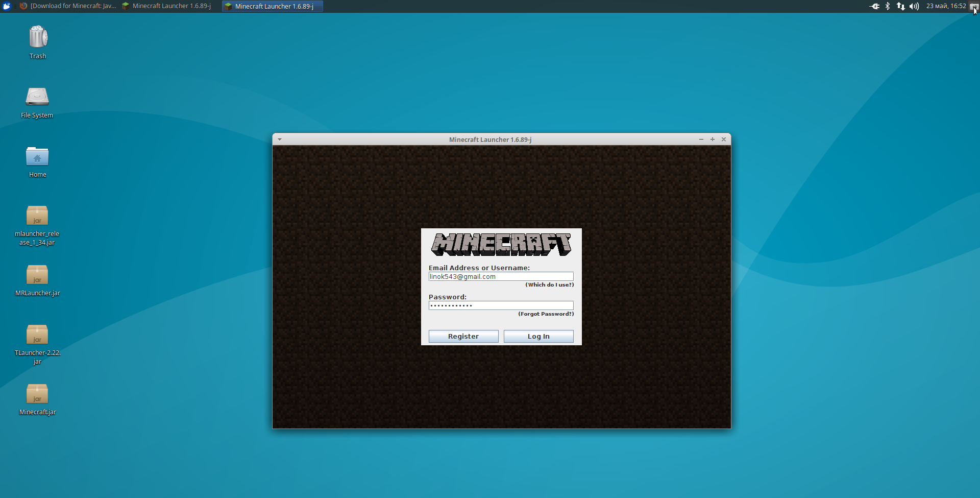
Task: Click the Log In button
Action: click(538, 336)
